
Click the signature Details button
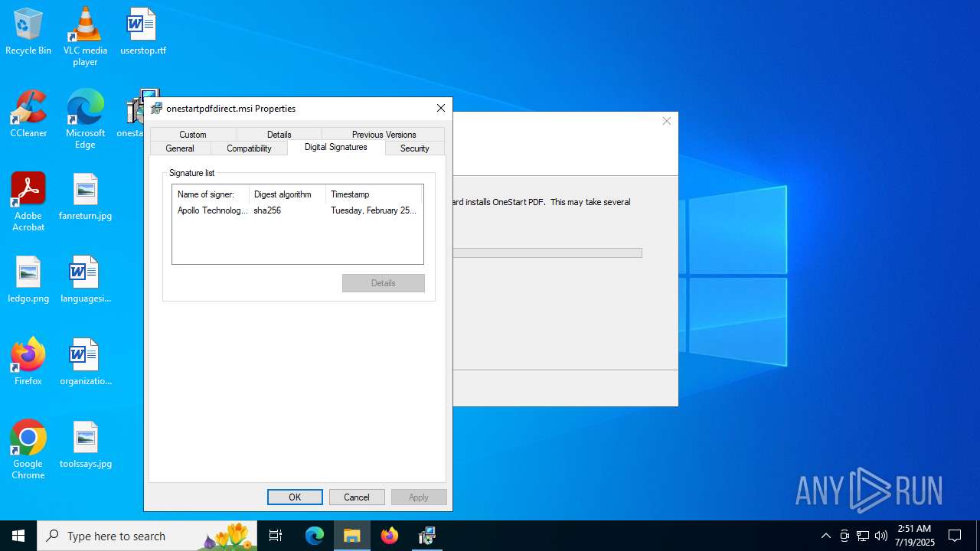tap(384, 283)
